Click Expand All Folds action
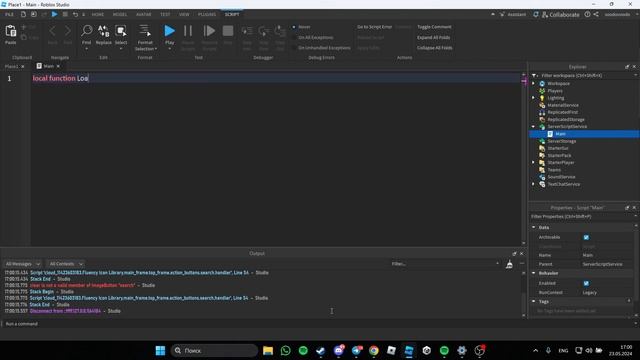The image size is (640, 360). pos(433,38)
